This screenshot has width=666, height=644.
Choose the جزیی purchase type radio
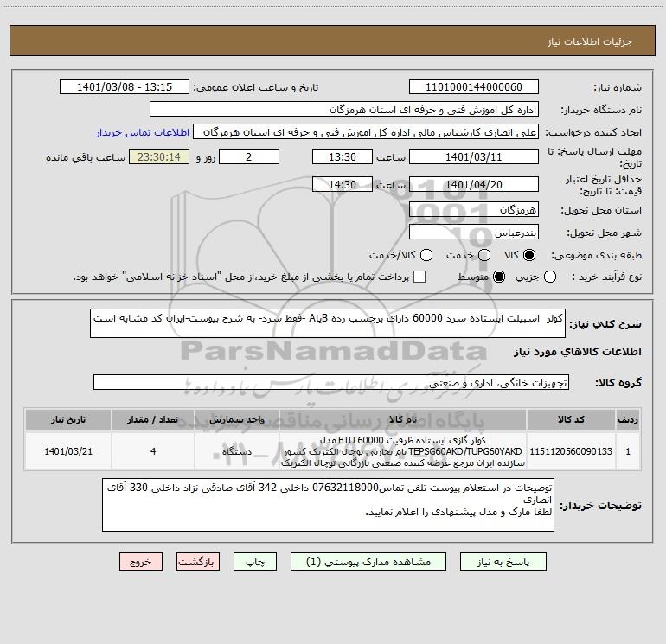coord(549,277)
